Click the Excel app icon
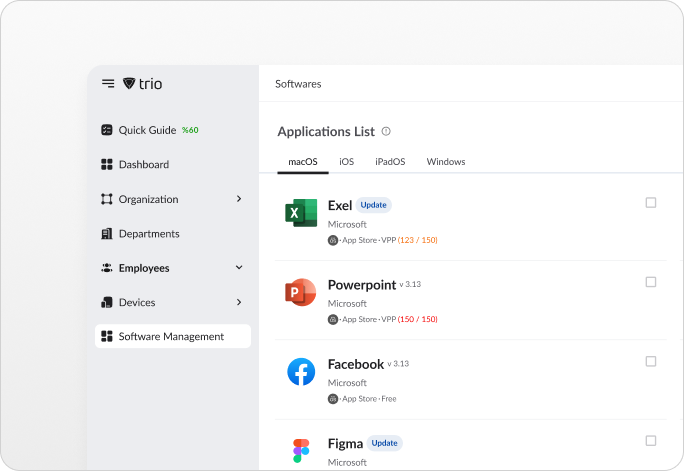 point(301,213)
